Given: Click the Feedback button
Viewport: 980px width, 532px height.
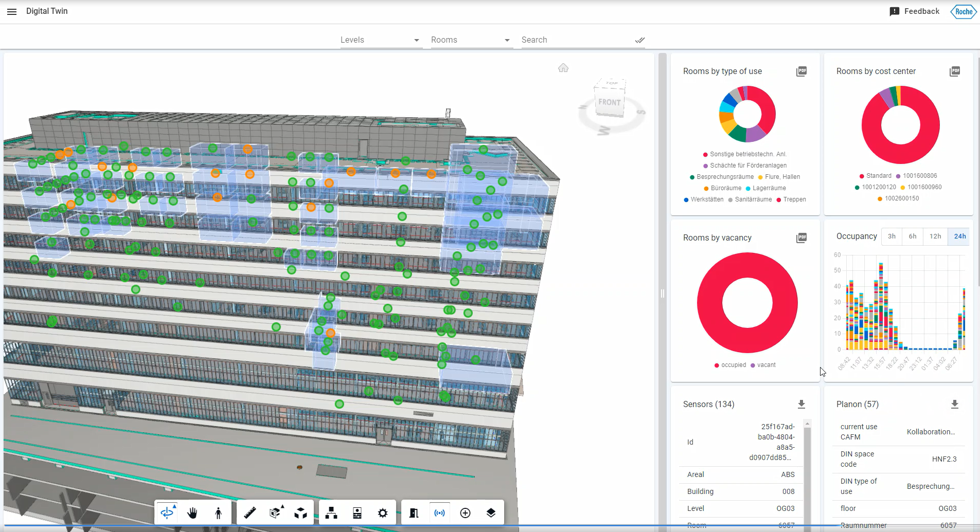Looking at the screenshot, I should [x=915, y=11].
